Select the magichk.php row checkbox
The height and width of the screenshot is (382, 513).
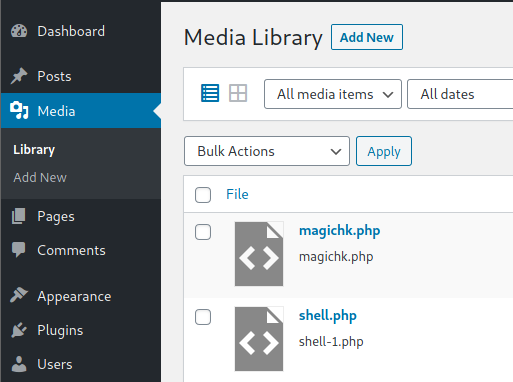click(203, 232)
